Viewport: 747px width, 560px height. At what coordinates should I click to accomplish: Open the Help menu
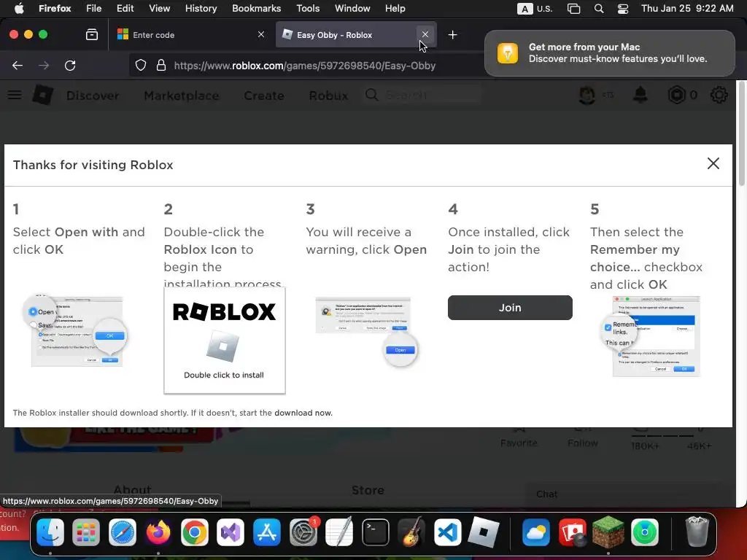click(x=395, y=8)
